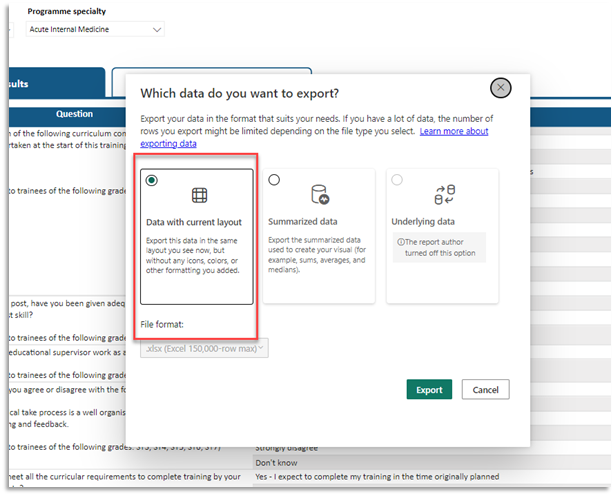
Task: Click the Data with current layout heading
Action: coord(194,222)
